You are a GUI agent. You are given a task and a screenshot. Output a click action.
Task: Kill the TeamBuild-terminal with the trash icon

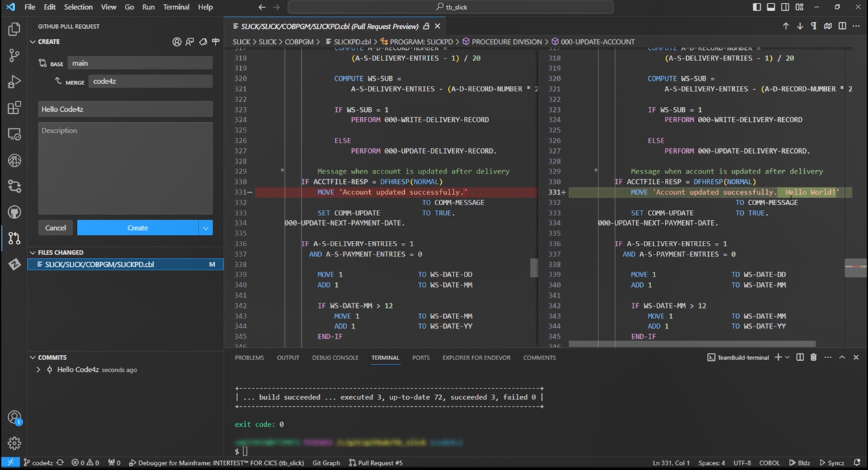(x=814, y=357)
